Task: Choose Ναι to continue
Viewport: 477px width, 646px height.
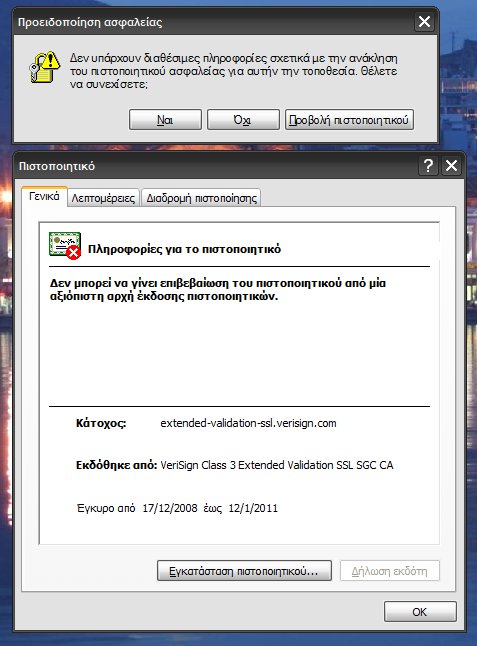Action: 165,120
